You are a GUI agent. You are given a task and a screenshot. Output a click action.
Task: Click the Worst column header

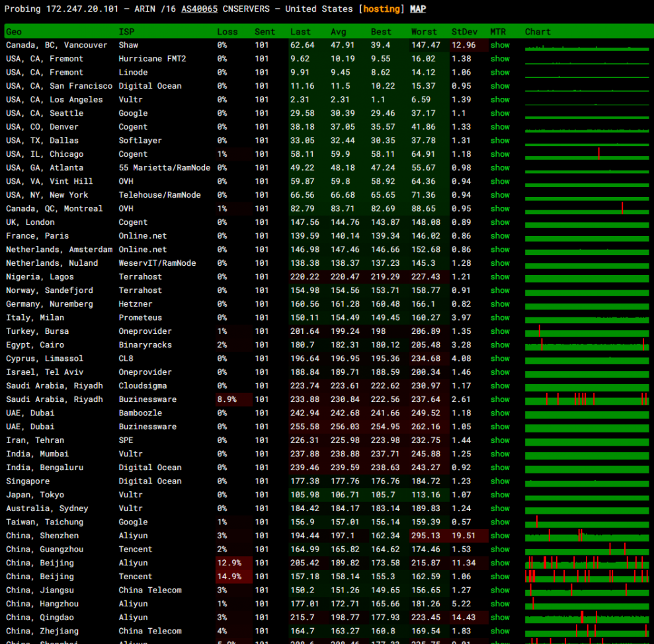(424, 32)
